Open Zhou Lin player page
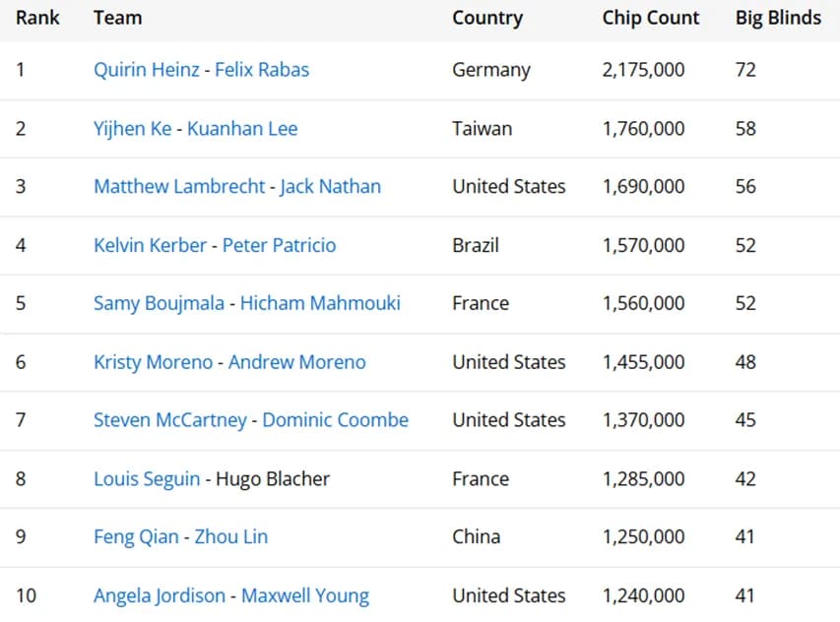 point(230,537)
